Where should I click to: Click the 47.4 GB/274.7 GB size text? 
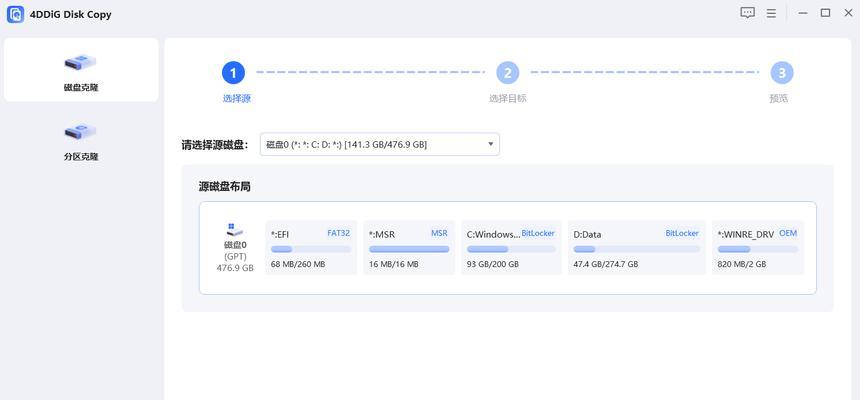[x=606, y=264]
